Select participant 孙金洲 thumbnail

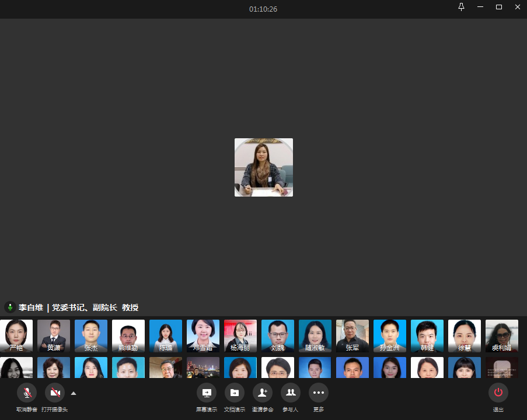coord(390,335)
